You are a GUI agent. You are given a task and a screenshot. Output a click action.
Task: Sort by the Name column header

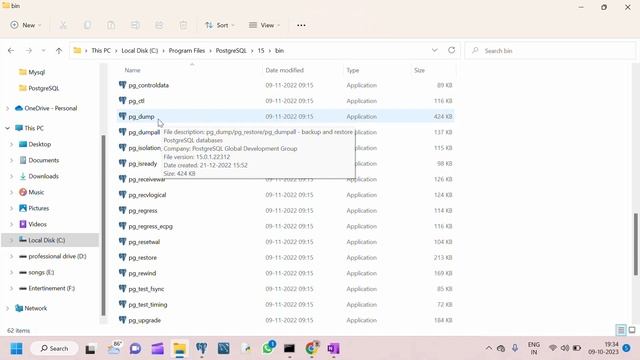[x=133, y=70]
